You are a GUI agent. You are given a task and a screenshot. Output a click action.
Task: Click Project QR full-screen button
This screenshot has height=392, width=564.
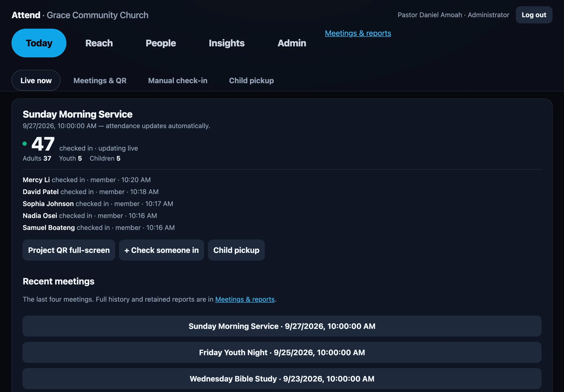(x=69, y=250)
